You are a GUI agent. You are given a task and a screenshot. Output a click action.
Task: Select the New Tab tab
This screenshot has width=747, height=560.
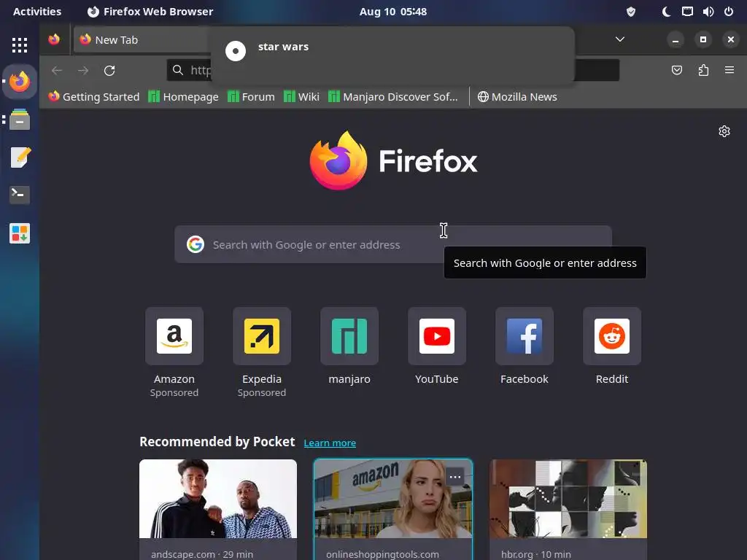pyautogui.click(x=142, y=39)
